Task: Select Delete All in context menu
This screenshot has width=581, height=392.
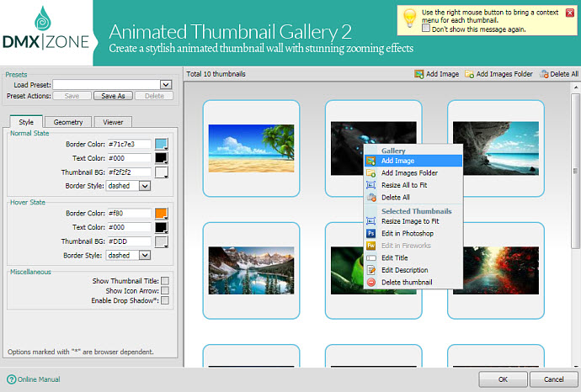Action: coord(413,198)
